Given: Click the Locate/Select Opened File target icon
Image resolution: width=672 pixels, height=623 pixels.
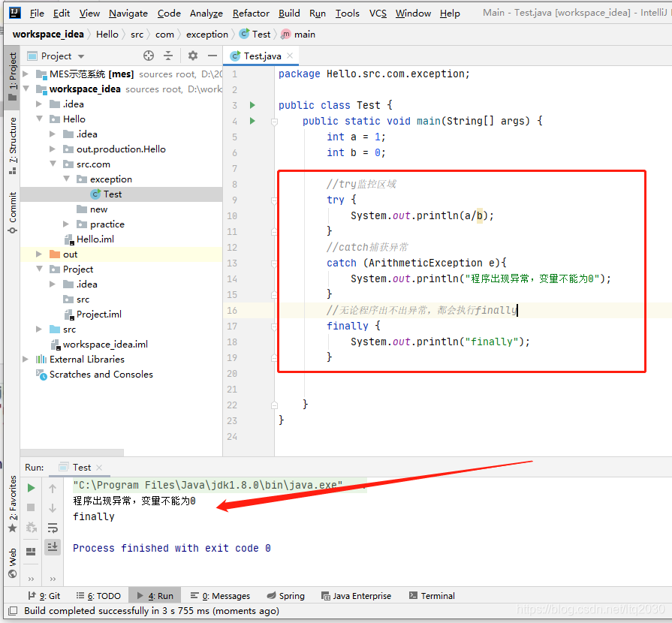Looking at the screenshot, I should click(x=148, y=56).
